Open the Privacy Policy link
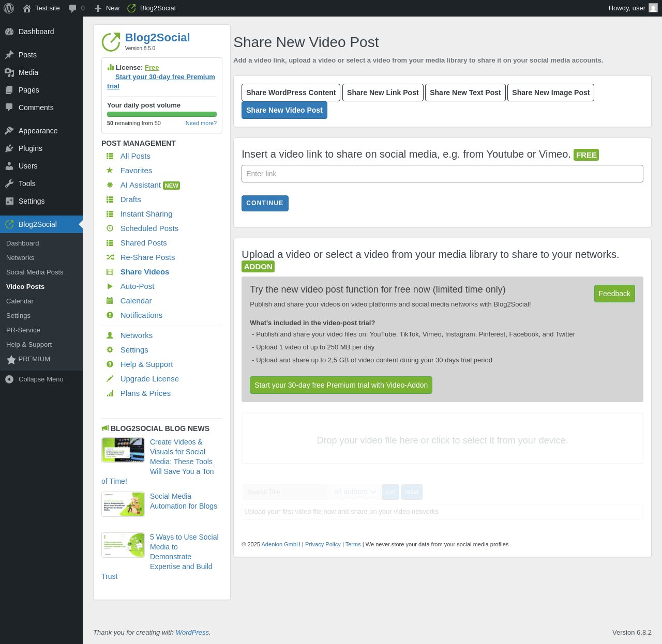This screenshot has height=644, width=662. pos(323,544)
